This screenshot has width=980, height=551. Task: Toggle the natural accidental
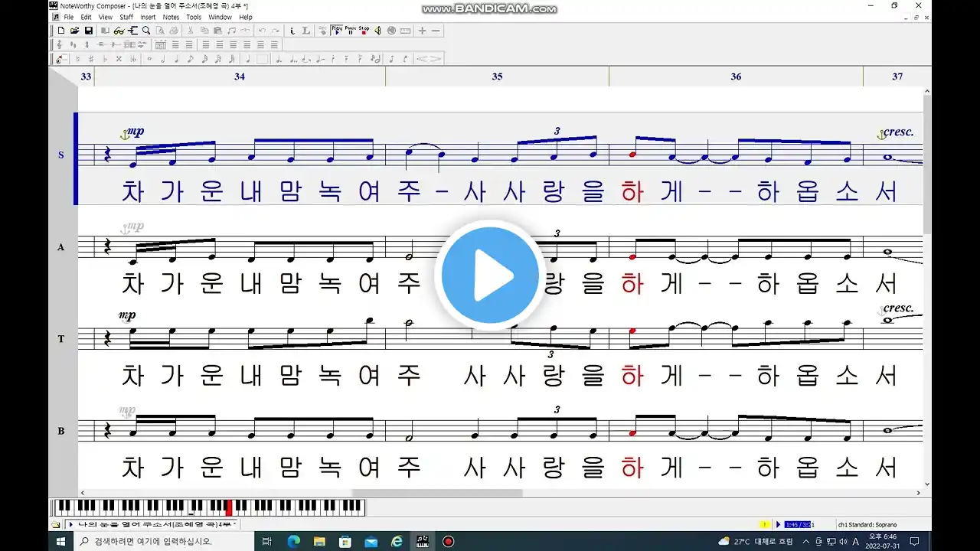[x=78, y=59]
